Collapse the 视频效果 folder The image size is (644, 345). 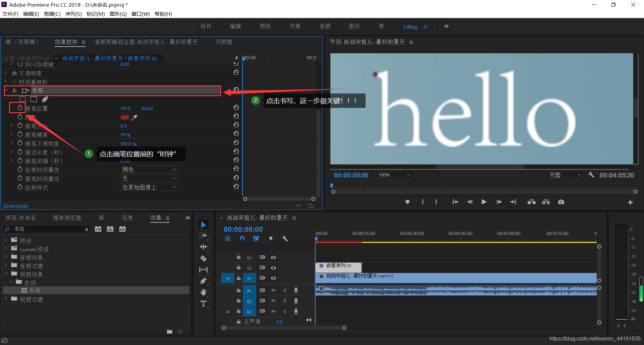coord(6,274)
